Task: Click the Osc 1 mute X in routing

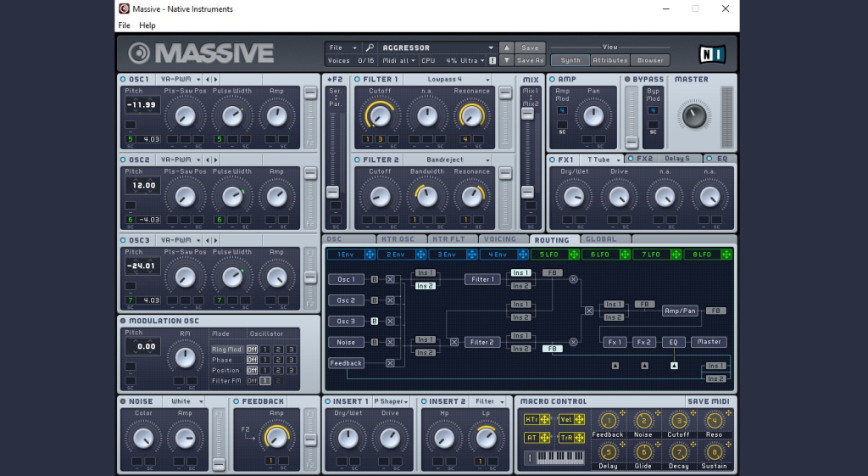Action: 390,279
